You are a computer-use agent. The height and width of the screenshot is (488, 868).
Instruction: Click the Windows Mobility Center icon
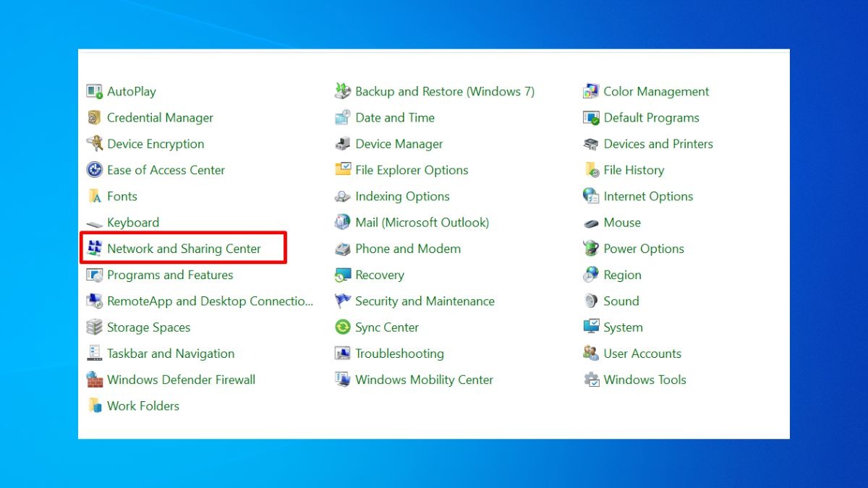343,380
